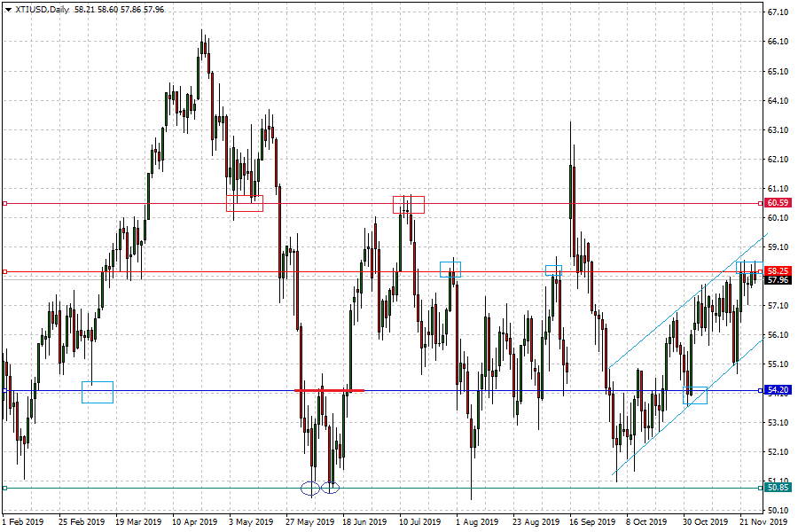Click the black 57.96 current price tag
The image size is (798, 532).
tap(778, 280)
